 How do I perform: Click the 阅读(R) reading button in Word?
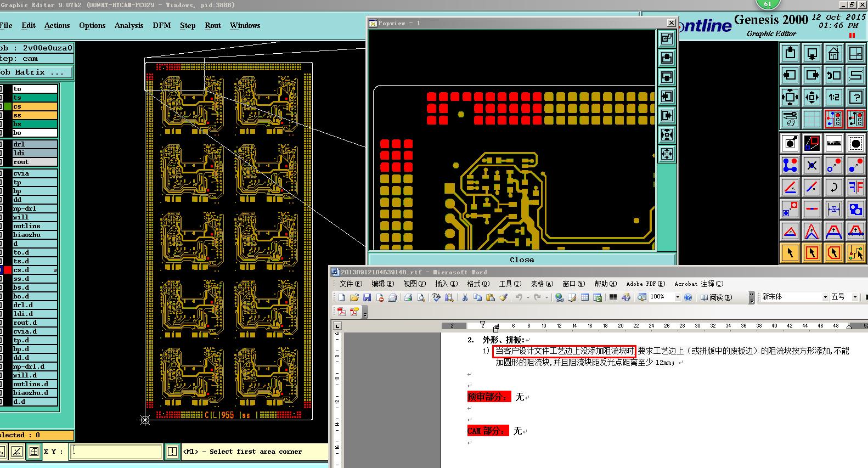click(716, 297)
